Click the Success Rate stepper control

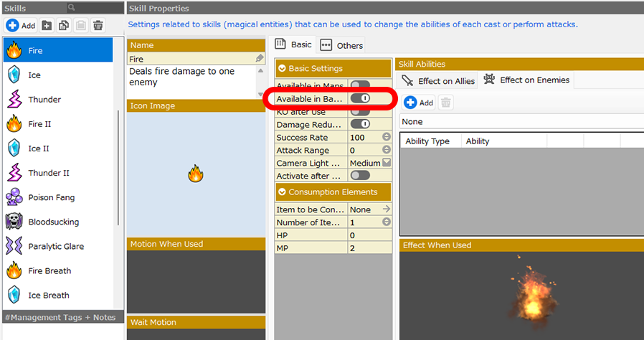tap(386, 137)
